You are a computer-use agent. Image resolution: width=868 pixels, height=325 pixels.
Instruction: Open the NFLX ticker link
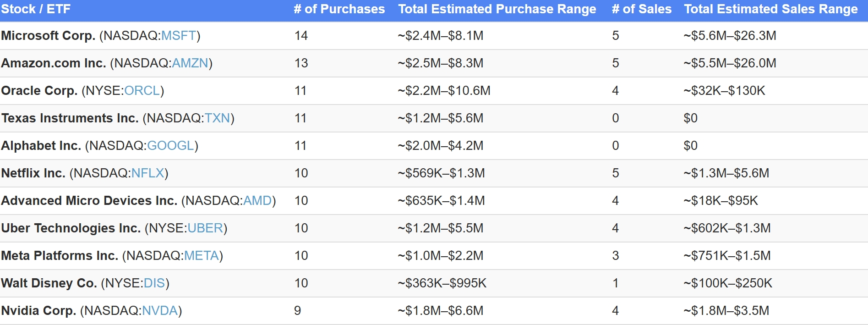[x=147, y=173]
